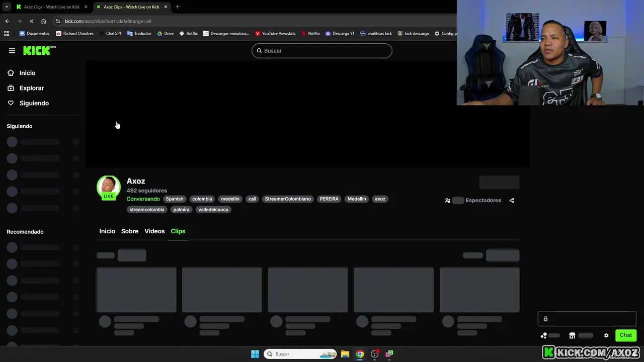Close the active Axoz Clips browser tab
Screen dimensions: 644x362
coord(166,7)
